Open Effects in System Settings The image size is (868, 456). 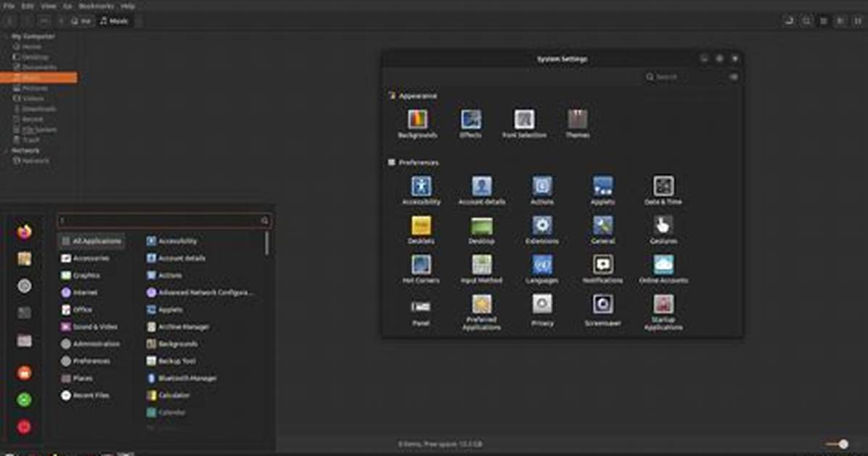[x=470, y=123]
